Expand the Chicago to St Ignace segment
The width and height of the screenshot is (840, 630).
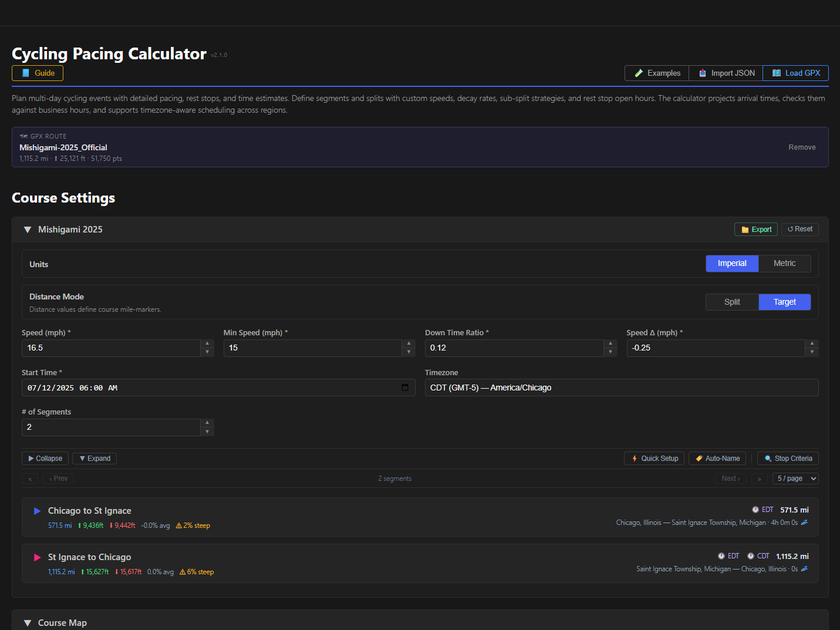point(37,511)
